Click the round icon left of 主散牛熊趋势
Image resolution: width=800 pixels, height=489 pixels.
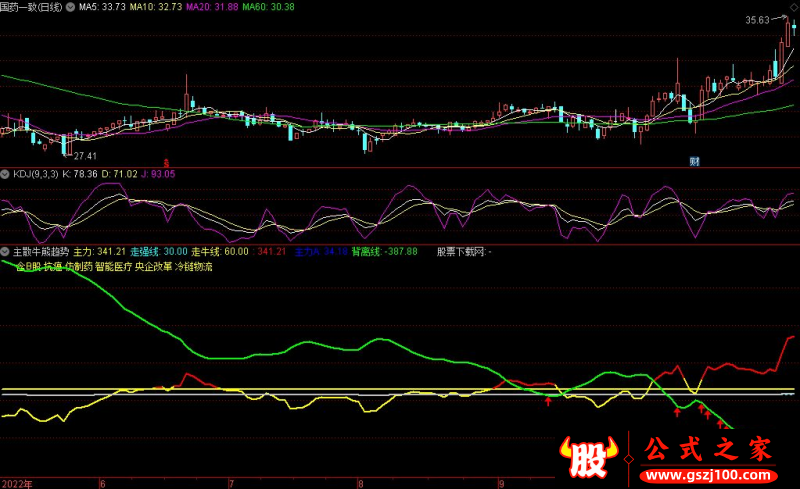click(6, 251)
